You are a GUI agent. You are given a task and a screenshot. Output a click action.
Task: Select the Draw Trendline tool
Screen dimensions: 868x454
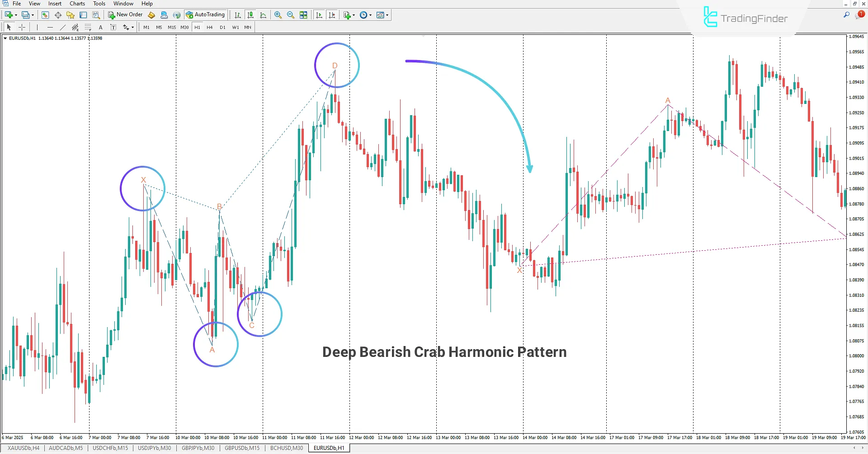click(62, 27)
